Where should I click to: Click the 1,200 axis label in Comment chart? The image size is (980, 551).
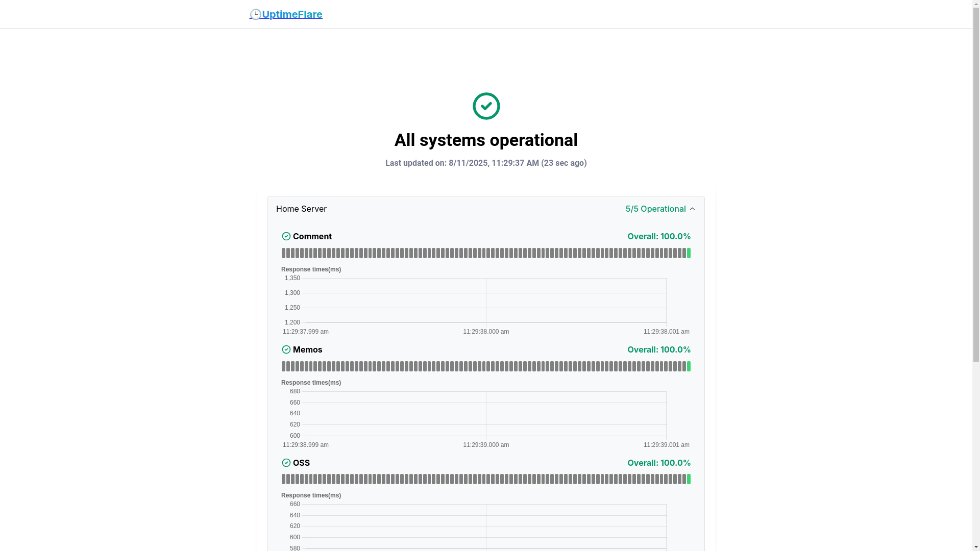point(292,322)
